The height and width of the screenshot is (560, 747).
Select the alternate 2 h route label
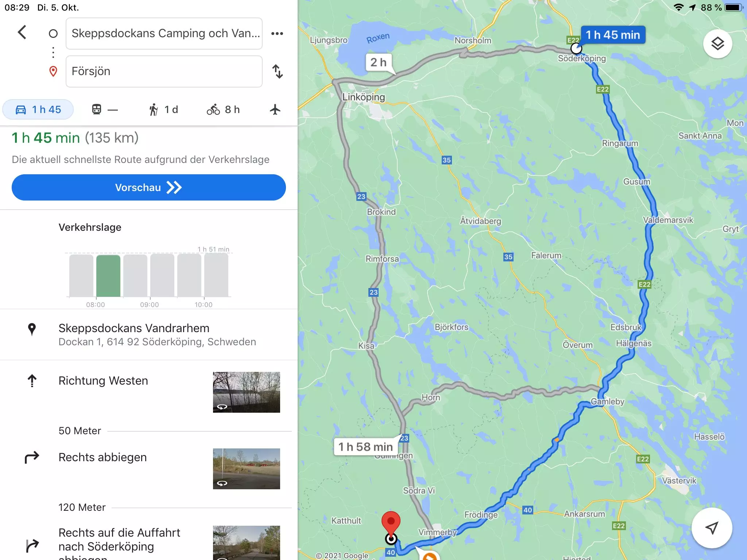point(379,62)
